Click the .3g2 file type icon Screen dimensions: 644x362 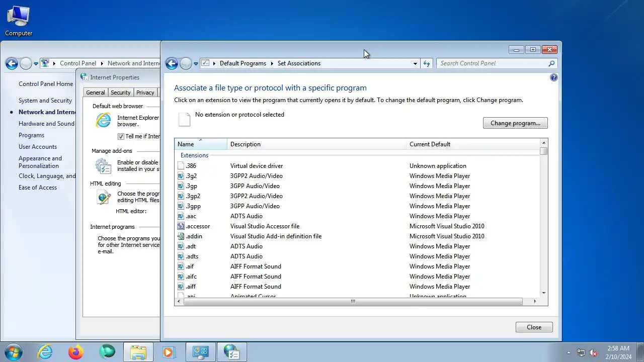click(x=181, y=176)
